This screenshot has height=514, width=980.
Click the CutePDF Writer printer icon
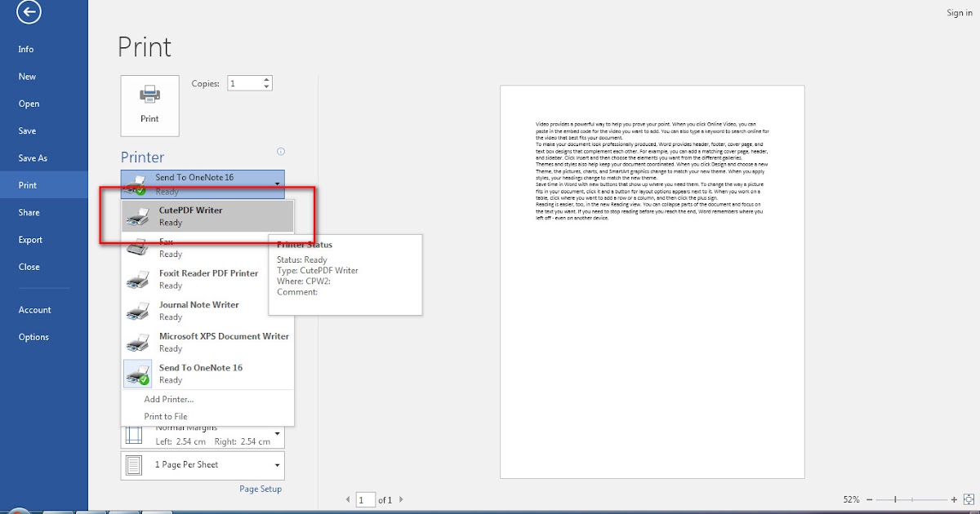tap(138, 215)
